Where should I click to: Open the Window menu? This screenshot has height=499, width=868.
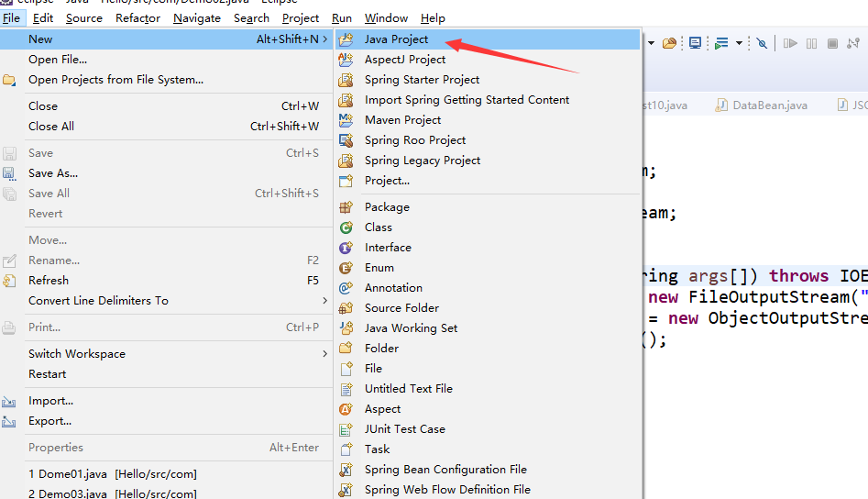(x=386, y=18)
